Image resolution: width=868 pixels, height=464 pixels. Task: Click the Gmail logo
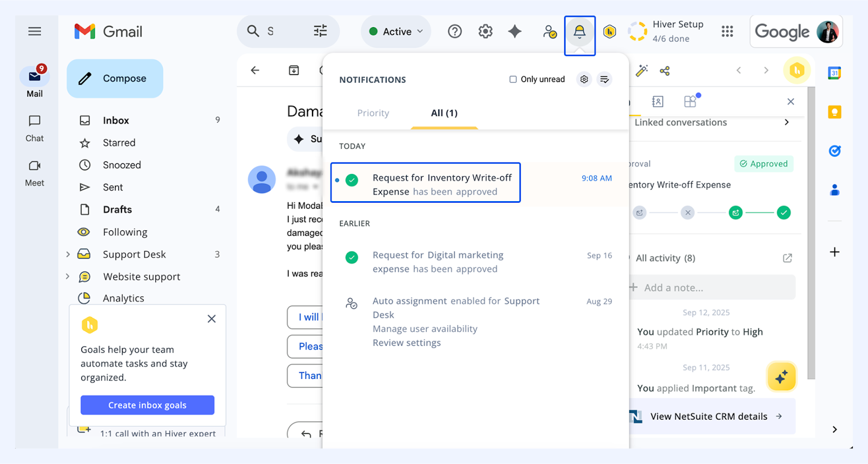(x=108, y=31)
